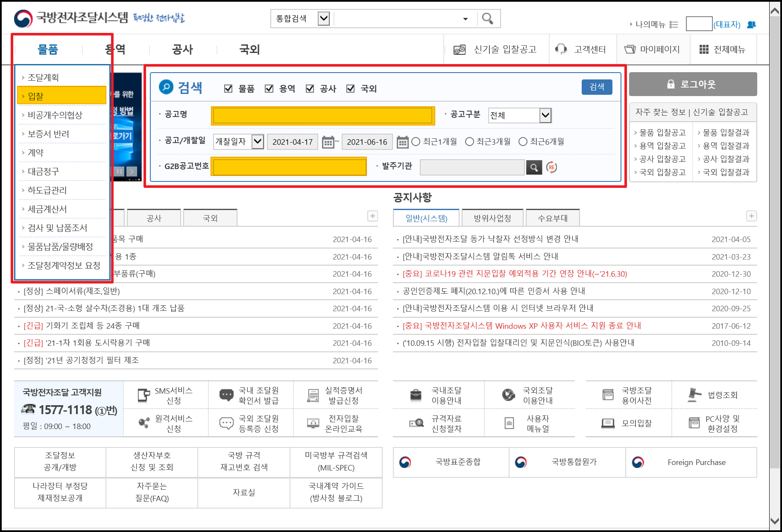
Task: Click the 공고명 input field
Action: point(323,116)
